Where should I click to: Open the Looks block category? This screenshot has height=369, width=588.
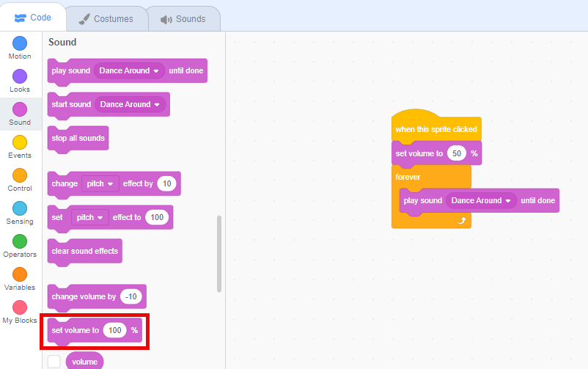(x=20, y=76)
